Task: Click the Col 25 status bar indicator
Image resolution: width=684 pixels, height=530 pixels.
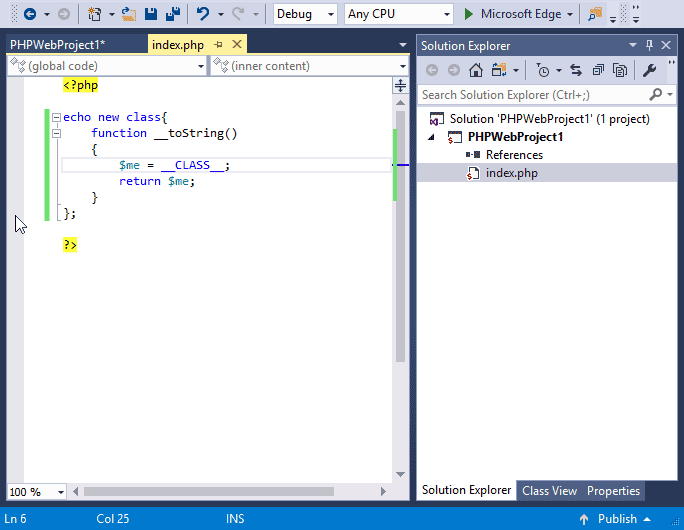Action: (113, 519)
